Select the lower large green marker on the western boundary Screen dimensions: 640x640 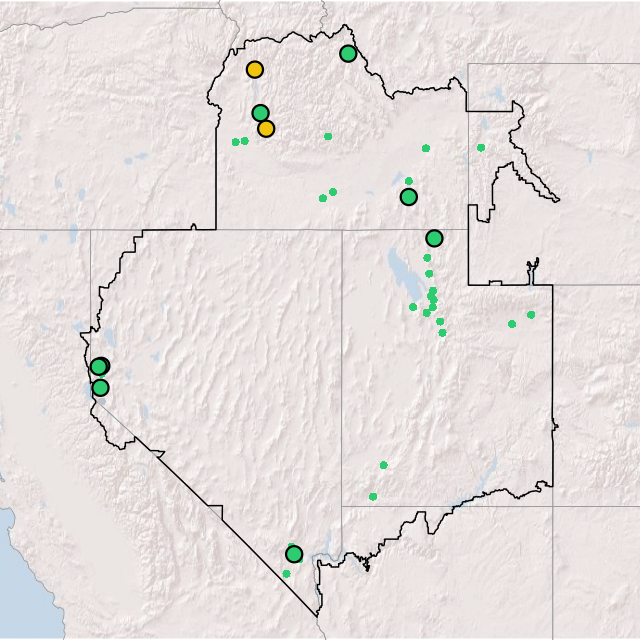point(100,387)
